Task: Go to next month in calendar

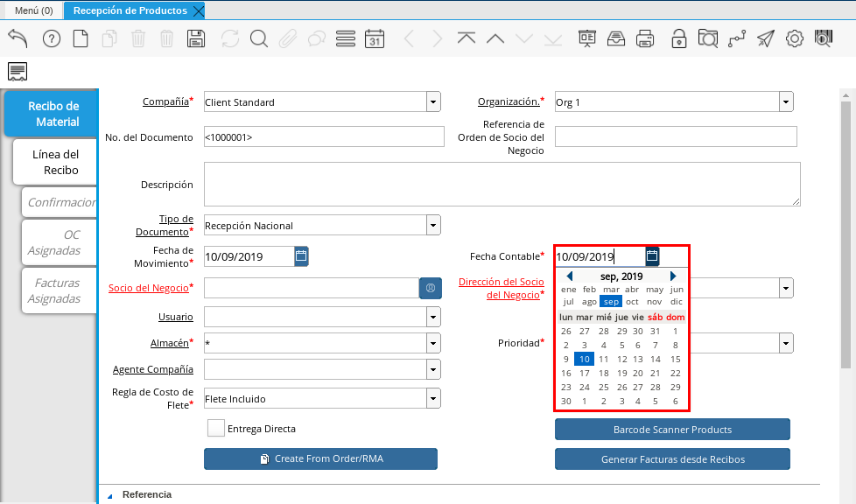Action: [x=673, y=276]
